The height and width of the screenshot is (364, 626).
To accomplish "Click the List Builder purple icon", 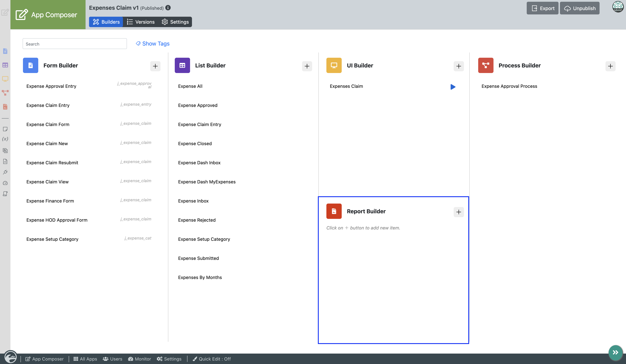I will point(182,65).
